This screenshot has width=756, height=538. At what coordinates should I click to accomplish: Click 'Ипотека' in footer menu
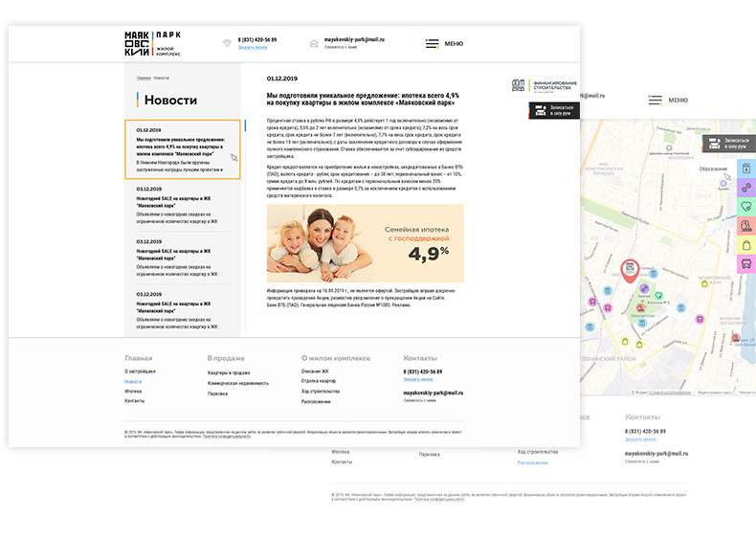133,392
